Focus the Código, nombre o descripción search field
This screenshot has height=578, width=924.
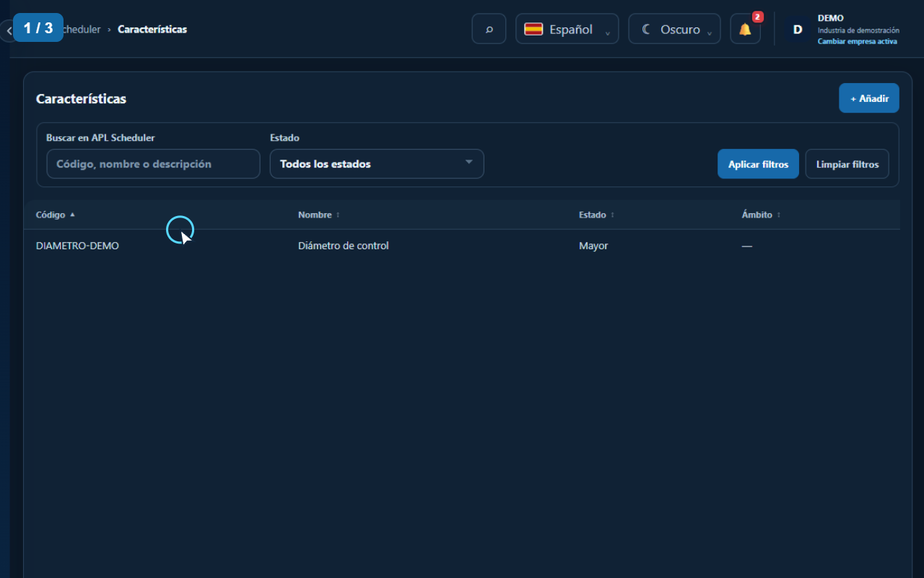point(153,164)
